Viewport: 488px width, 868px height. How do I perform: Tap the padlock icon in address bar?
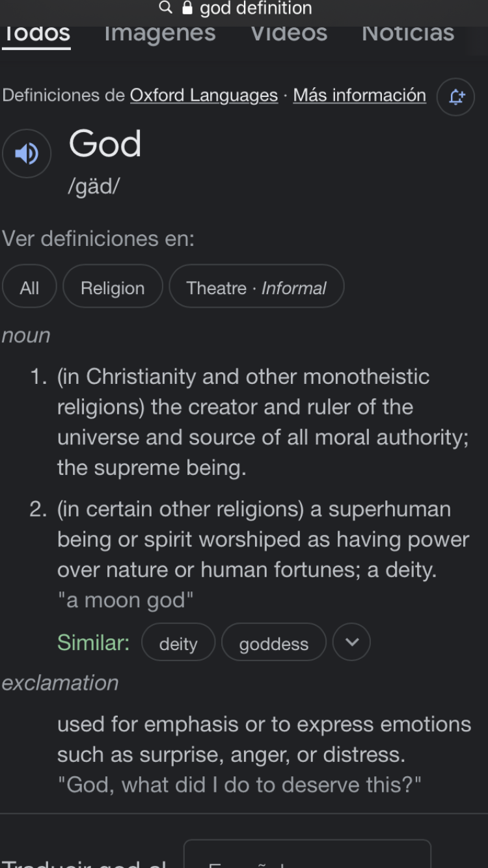[187, 8]
